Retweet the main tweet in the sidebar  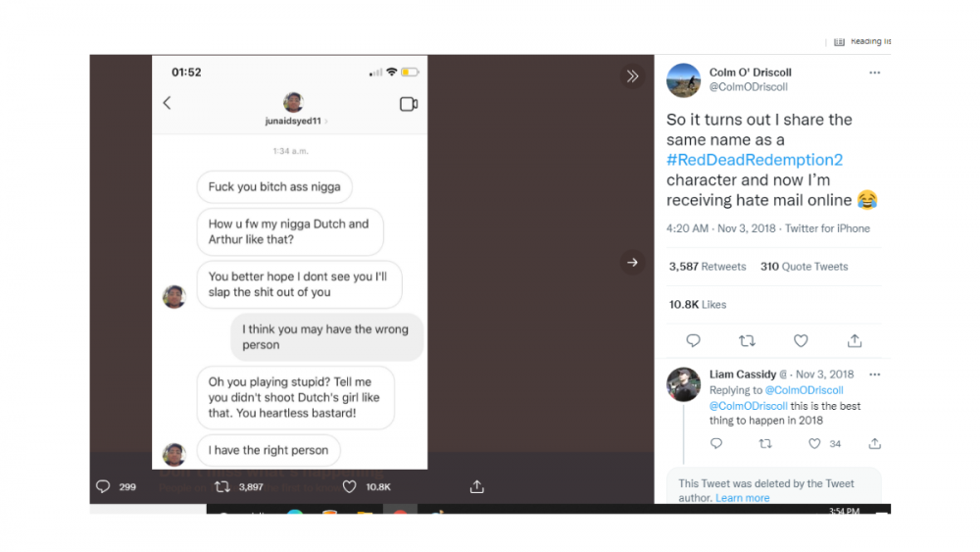(747, 340)
